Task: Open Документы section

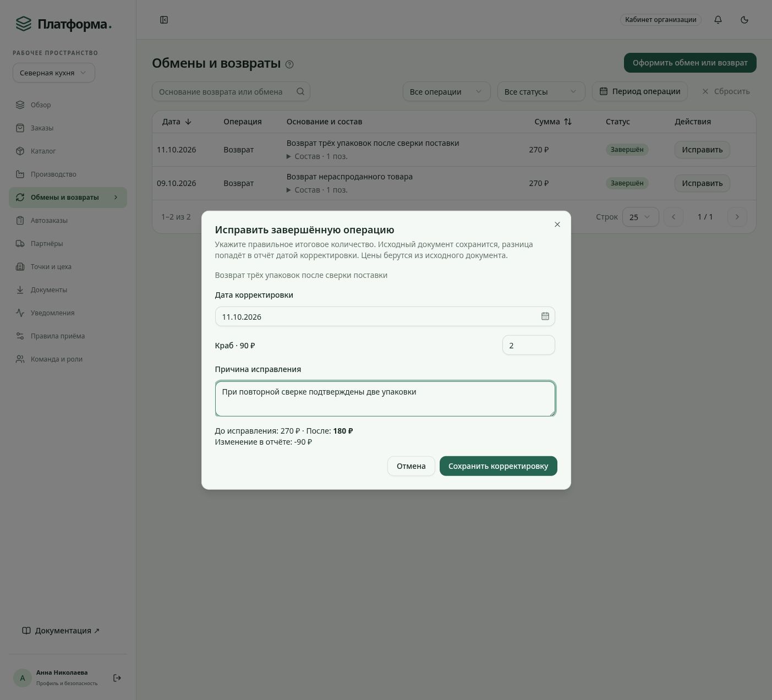Action: coord(68,290)
